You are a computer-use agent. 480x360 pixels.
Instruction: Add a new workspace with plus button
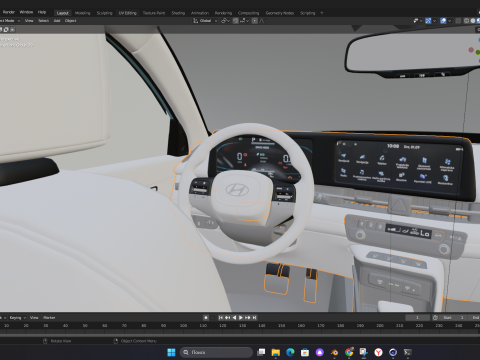click(322, 13)
